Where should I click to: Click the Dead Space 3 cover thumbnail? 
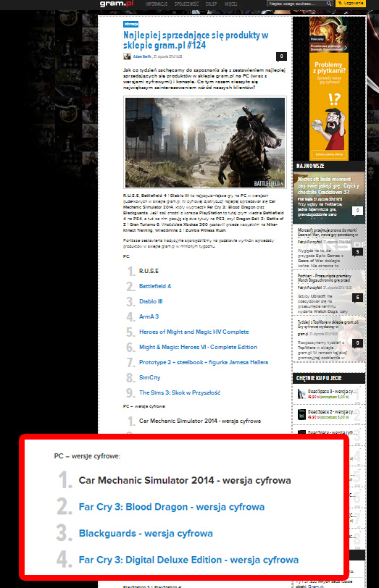point(301,394)
